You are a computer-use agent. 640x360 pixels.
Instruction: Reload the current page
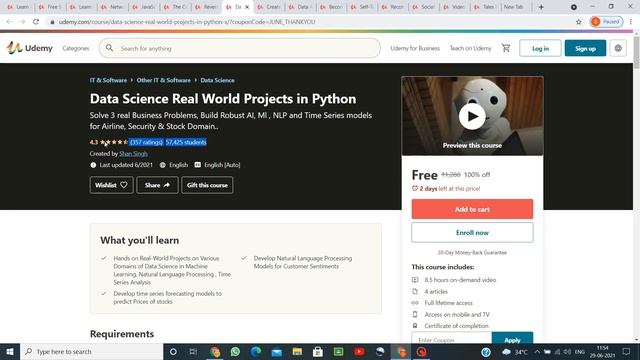pos(36,22)
